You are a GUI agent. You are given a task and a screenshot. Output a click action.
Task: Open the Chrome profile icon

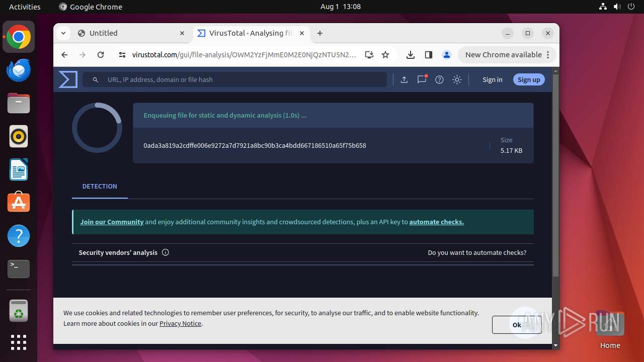click(x=446, y=55)
